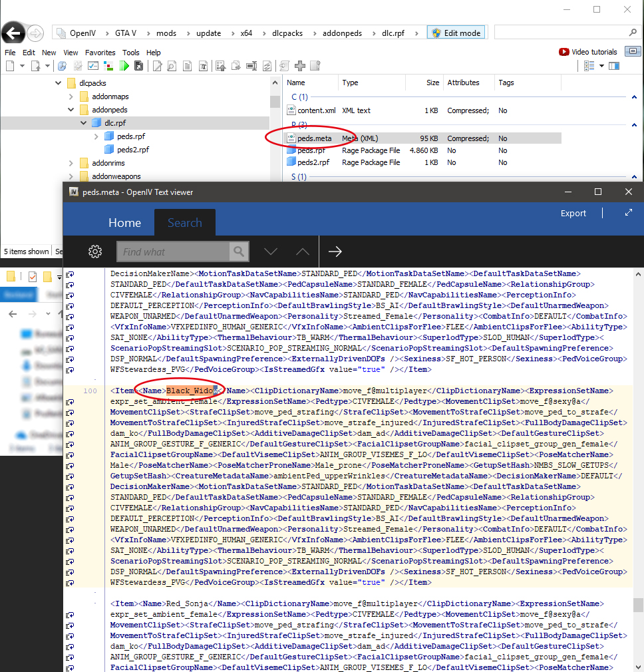The width and height of the screenshot is (644, 672).
Task: Click the replace/refresh file toolbar icon
Action: tap(267, 66)
